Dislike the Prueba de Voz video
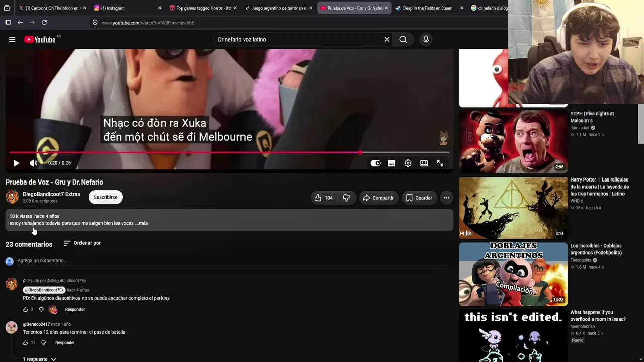This screenshot has width=644, height=362. click(346, 198)
